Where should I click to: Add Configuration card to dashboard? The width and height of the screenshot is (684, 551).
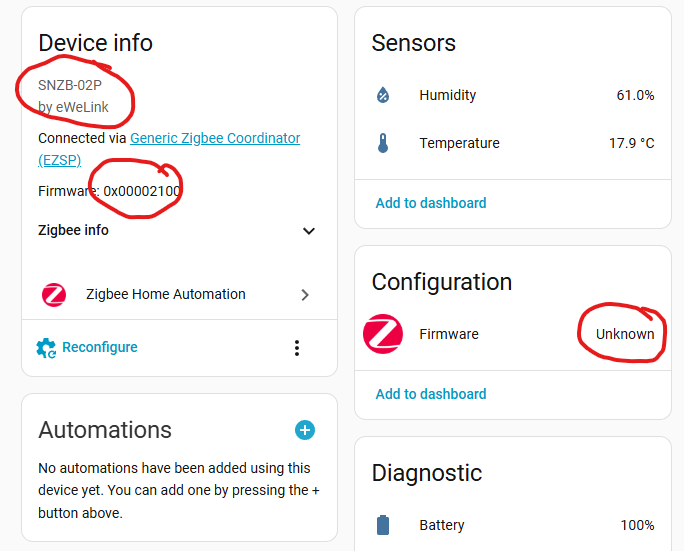(431, 394)
